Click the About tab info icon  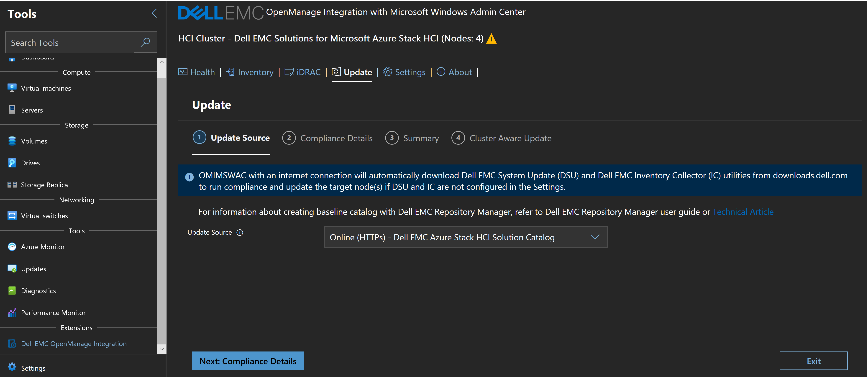[x=441, y=72]
